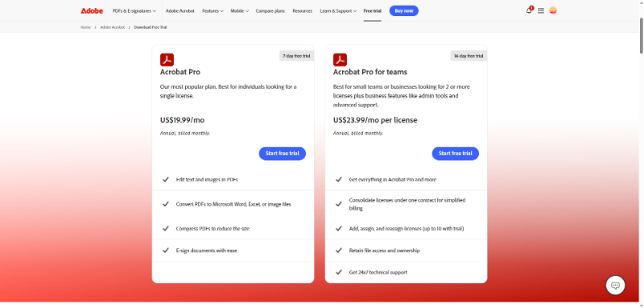
Task: Click 'Convert PDFs to Microsoft Word' feature text
Action: coord(233,204)
